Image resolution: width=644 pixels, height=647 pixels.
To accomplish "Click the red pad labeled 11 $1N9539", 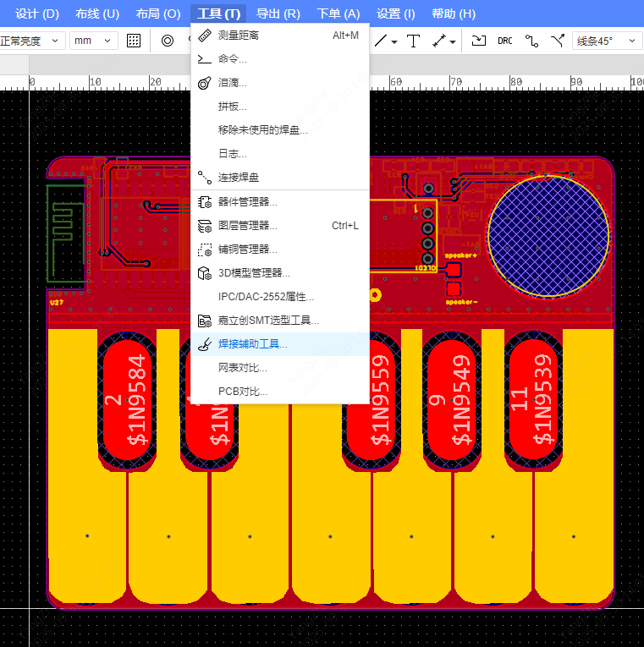I will (x=532, y=399).
